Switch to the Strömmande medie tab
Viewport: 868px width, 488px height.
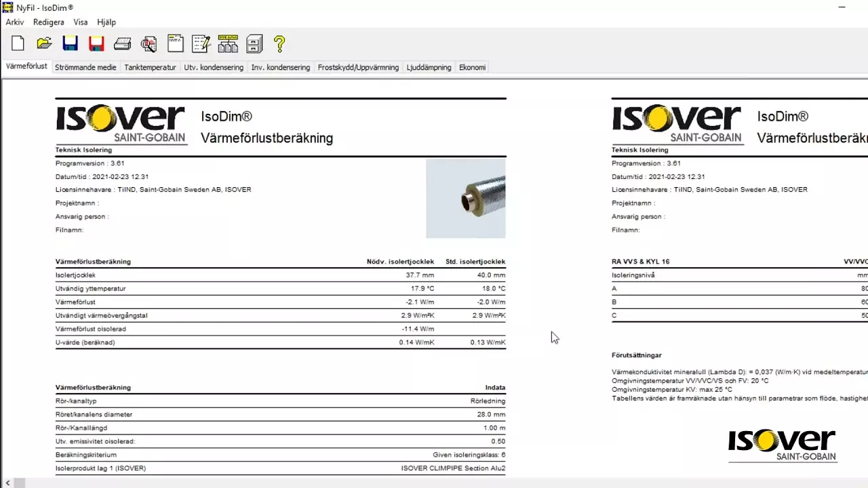pyautogui.click(x=85, y=67)
